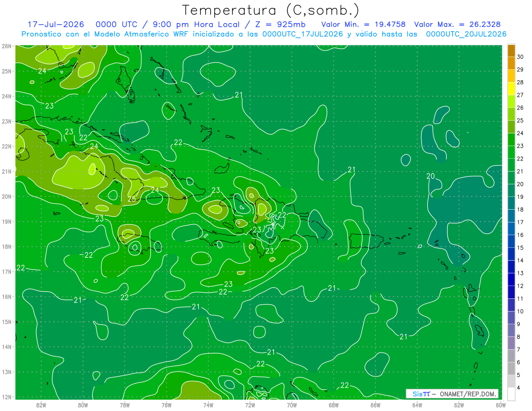Click the legend scale label '30'

click(x=520, y=57)
